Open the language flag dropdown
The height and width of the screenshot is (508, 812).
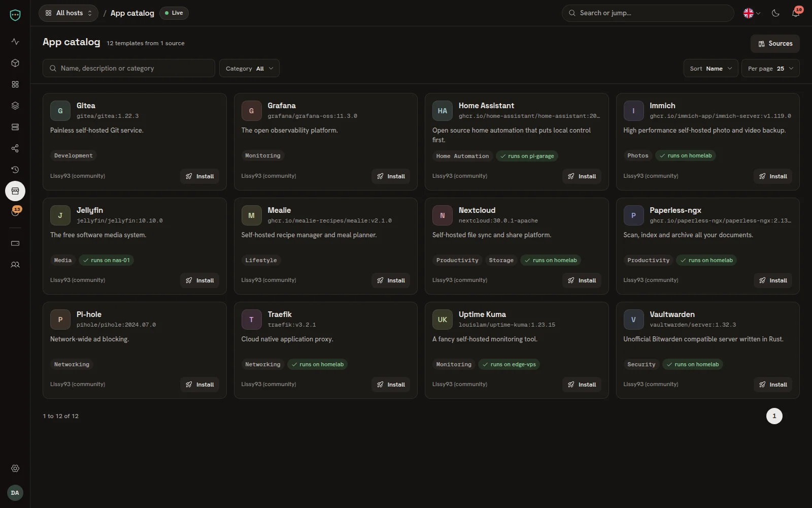point(752,13)
